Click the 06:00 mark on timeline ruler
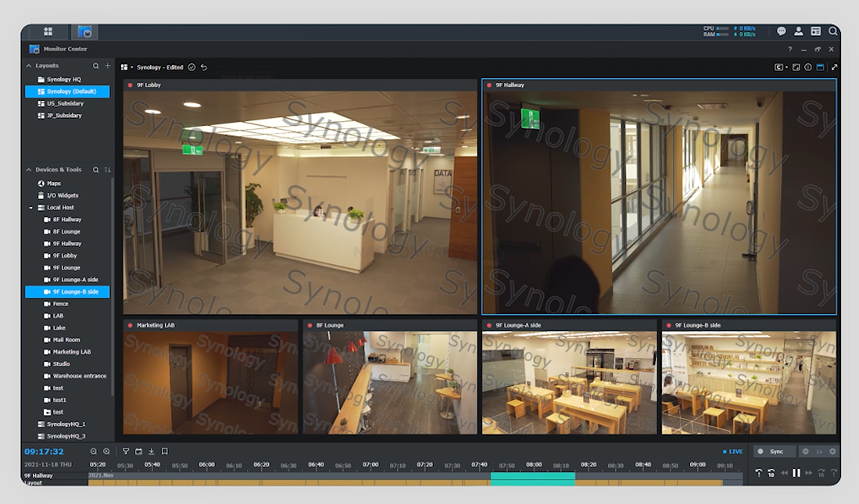Image resolution: width=859 pixels, height=504 pixels. point(206,465)
